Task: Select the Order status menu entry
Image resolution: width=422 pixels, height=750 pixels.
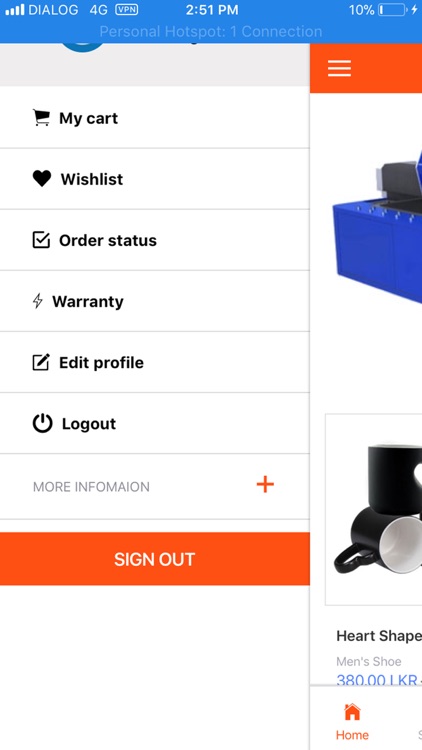Action: pyautogui.click(x=155, y=240)
